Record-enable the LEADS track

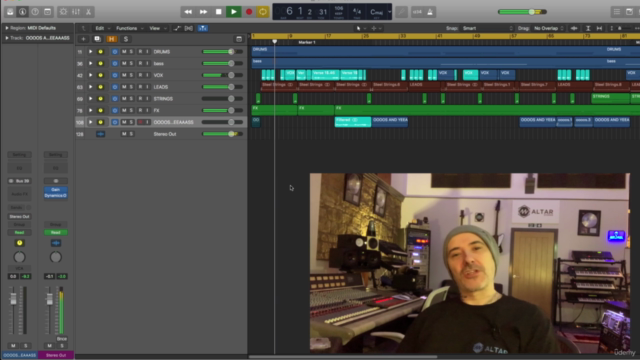140,87
